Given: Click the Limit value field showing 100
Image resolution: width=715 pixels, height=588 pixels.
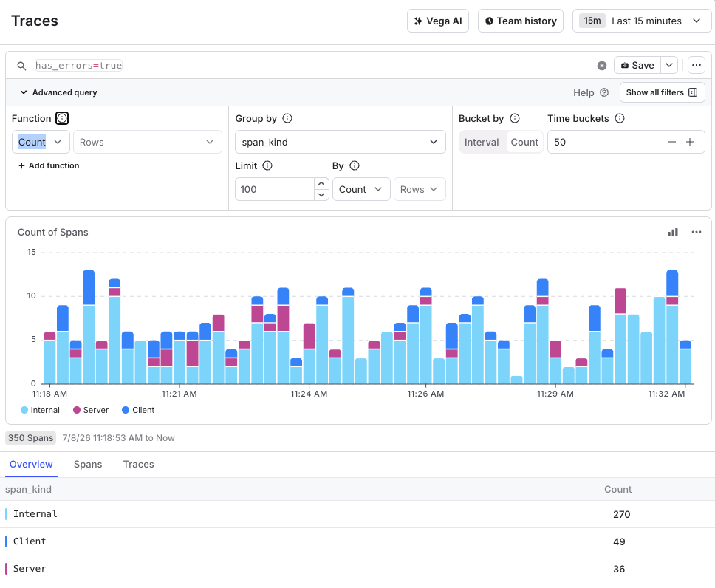Looking at the screenshot, I should click(x=275, y=189).
